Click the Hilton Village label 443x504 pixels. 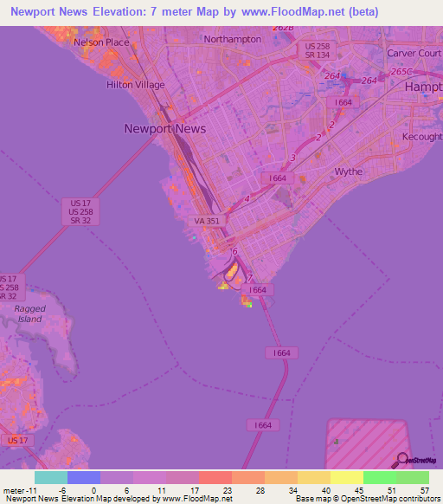(x=136, y=85)
